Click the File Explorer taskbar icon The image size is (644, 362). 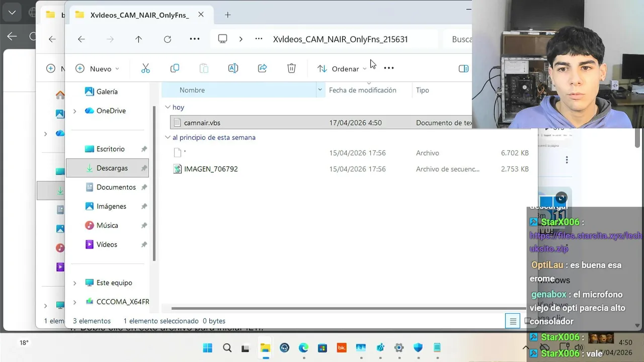[x=265, y=348]
